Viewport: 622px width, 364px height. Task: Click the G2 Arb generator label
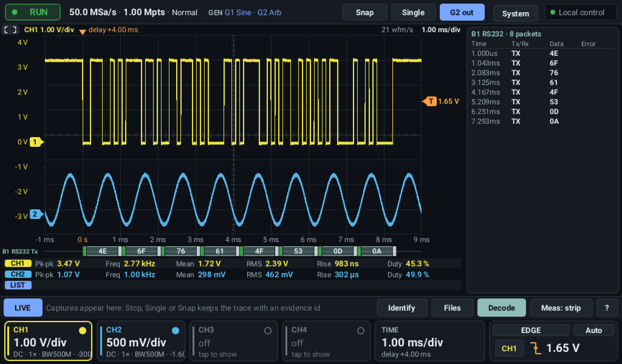tap(269, 12)
